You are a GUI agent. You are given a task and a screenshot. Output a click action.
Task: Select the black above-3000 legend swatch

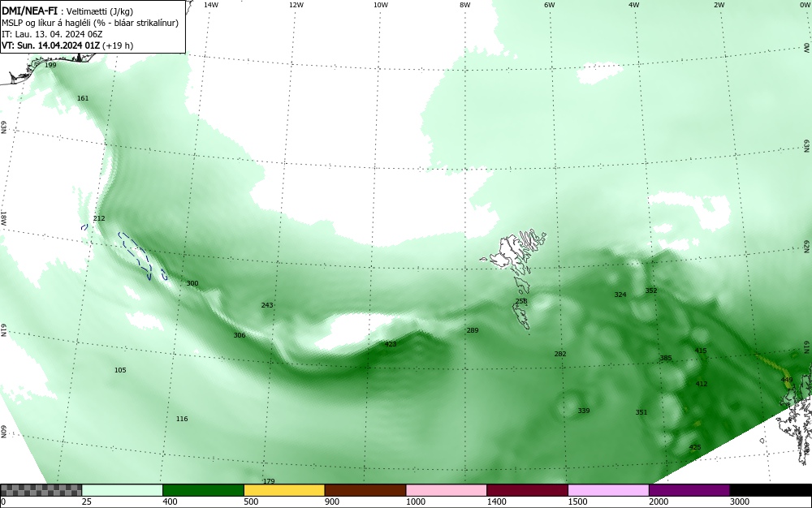click(771, 490)
